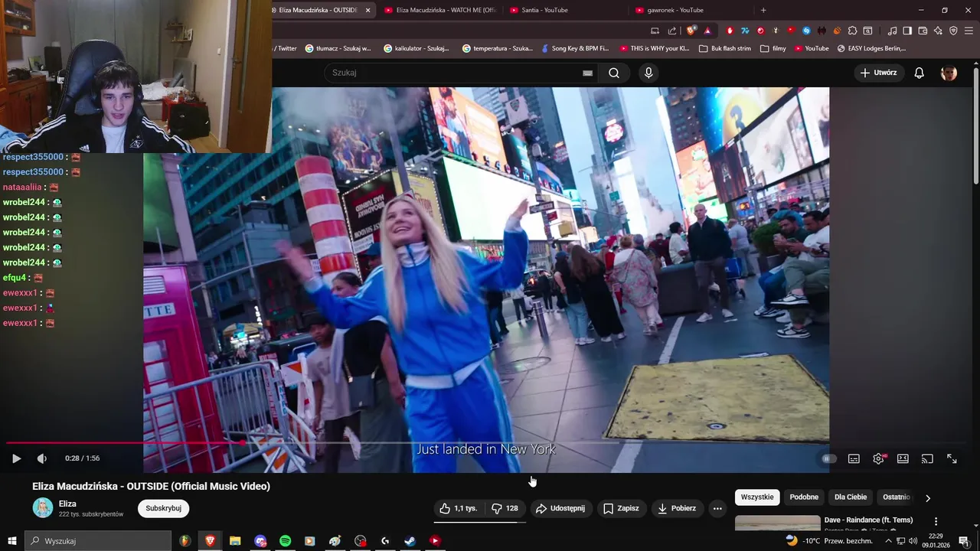Open the kalkulator - Szukaj bookmark

(x=416, y=48)
